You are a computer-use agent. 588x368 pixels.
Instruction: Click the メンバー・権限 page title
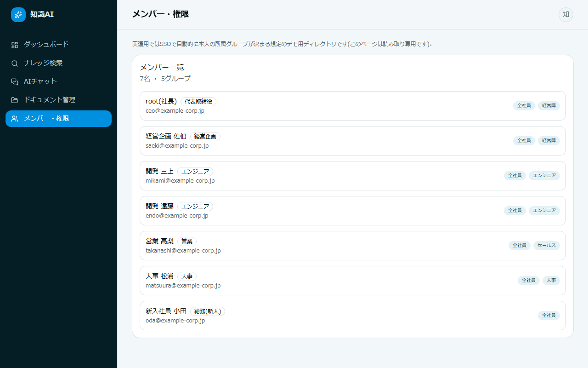tap(160, 14)
